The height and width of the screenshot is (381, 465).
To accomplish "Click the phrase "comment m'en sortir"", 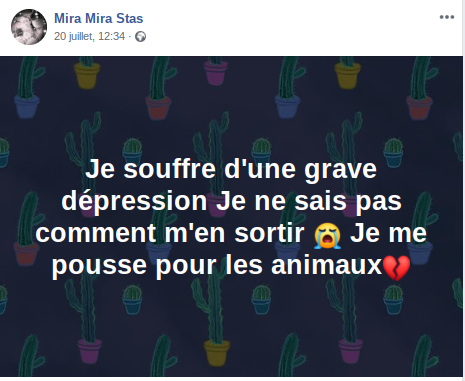I will point(170,233).
